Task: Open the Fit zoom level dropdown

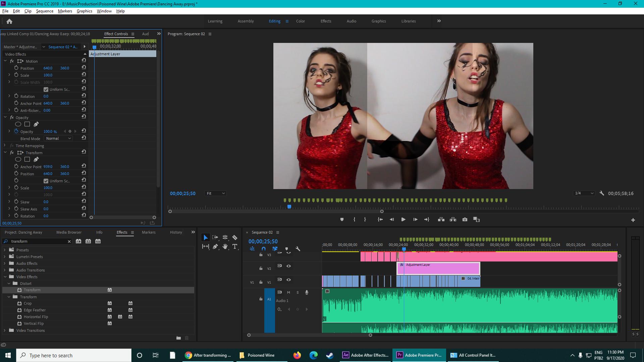Action: point(215,193)
